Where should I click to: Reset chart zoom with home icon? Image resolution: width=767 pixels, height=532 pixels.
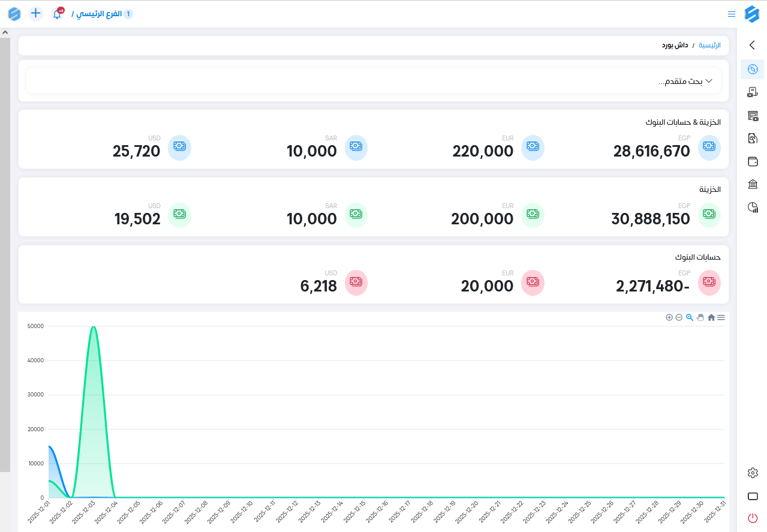[711, 317]
